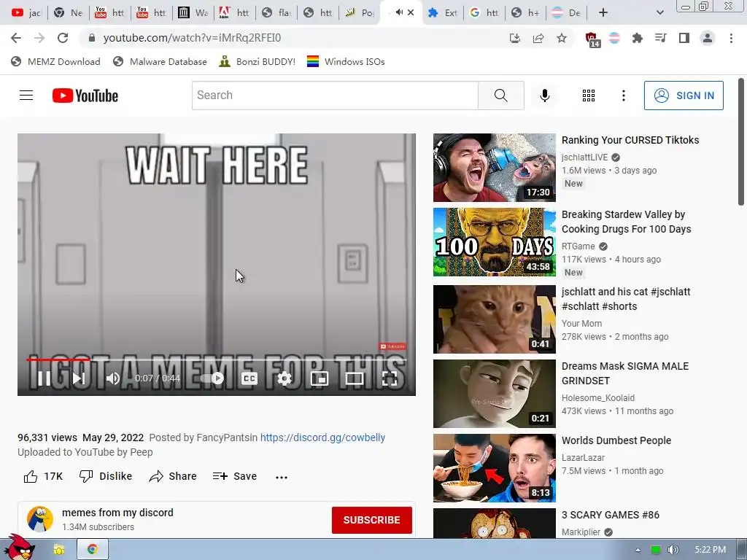Mute the video volume speaker icon

(x=112, y=378)
